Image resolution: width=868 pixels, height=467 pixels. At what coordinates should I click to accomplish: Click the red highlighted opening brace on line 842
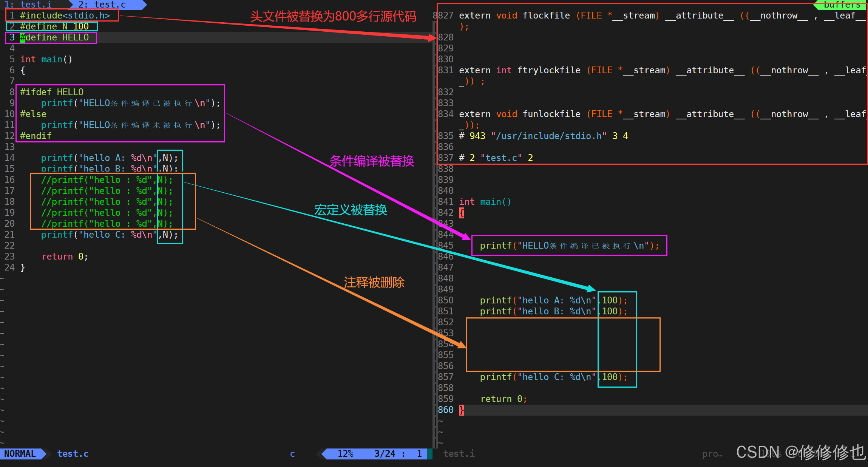click(462, 213)
